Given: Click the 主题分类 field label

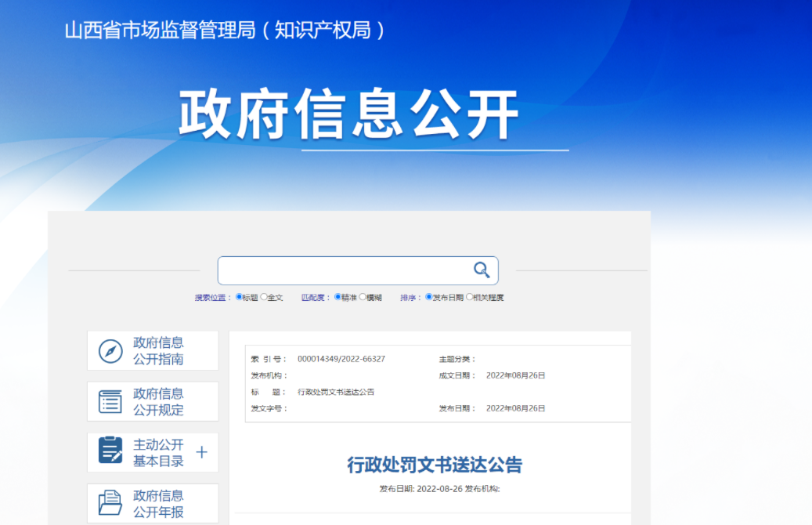Looking at the screenshot, I should coord(457,359).
